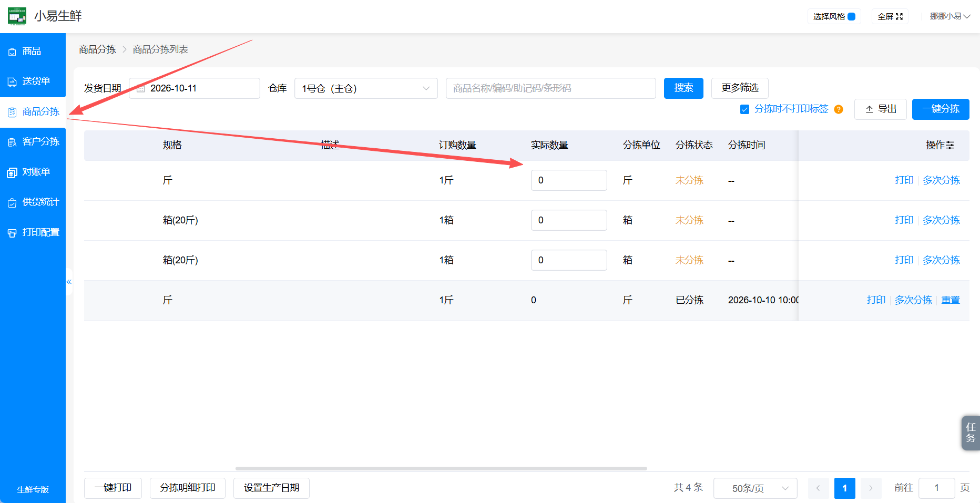
Task: Toggle the 分拣时不打印标签 checkbox
Action: pyautogui.click(x=744, y=109)
